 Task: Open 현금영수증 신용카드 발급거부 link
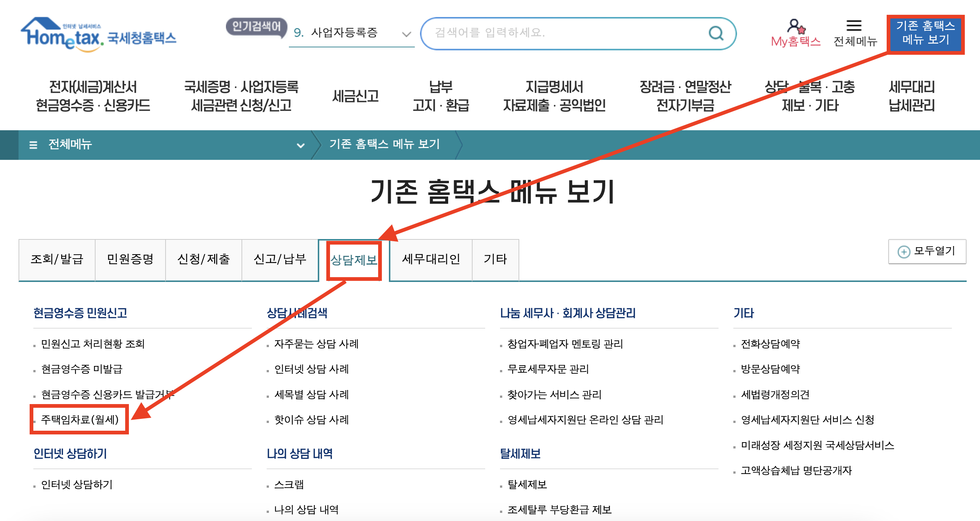[108, 394]
